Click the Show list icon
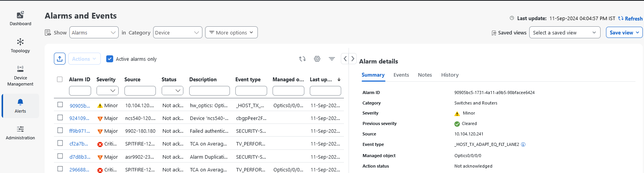Screen dimensions: 644x173 48,33
